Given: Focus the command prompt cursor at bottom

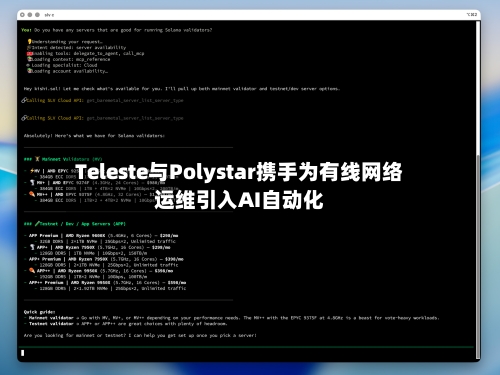Looking at the screenshot, I should [x=23, y=353].
